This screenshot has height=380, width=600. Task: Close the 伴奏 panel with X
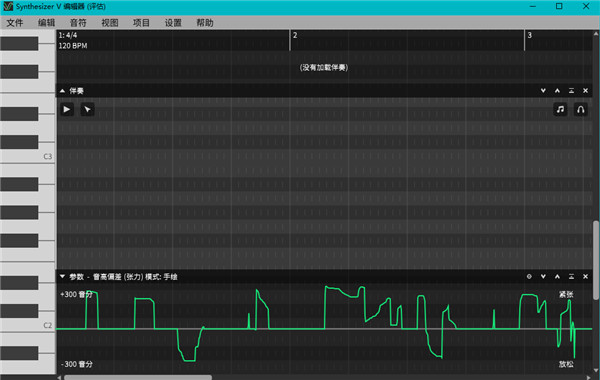pyautogui.click(x=585, y=91)
